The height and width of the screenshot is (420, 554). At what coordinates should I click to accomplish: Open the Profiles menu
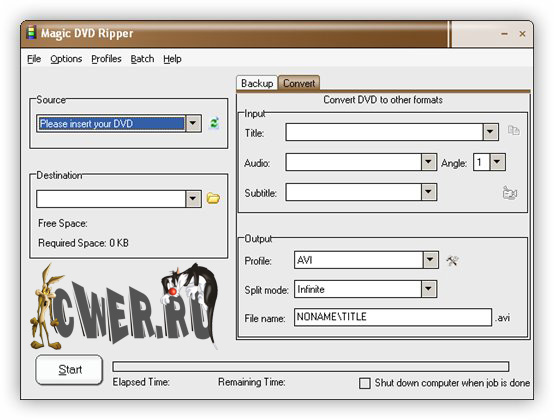click(x=106, y=59)
